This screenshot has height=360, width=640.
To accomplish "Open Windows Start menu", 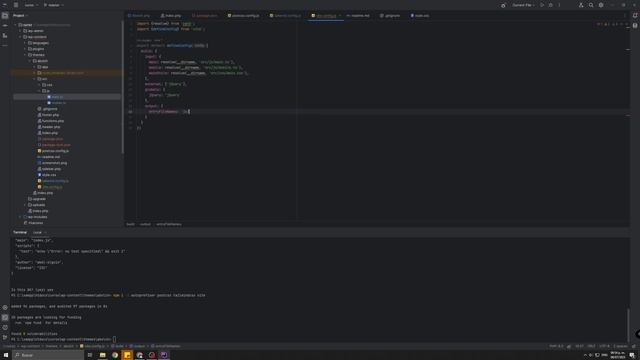I will [6, 355].
